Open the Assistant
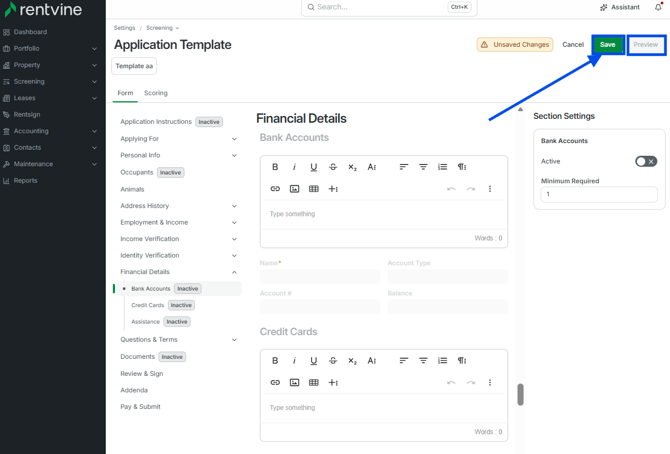Image resolution: width=670 pixels, height=454 pixels. pos(620,7)
